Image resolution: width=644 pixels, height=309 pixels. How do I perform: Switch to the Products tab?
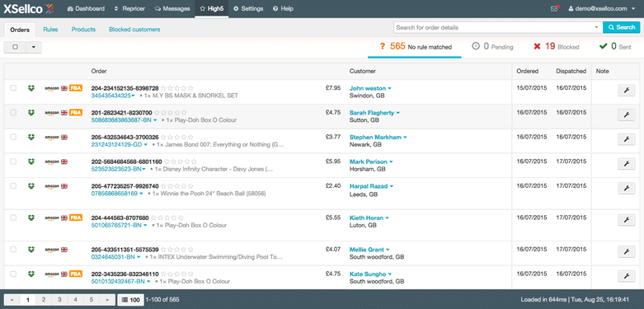pyautogui.click(x=83, y=30)
